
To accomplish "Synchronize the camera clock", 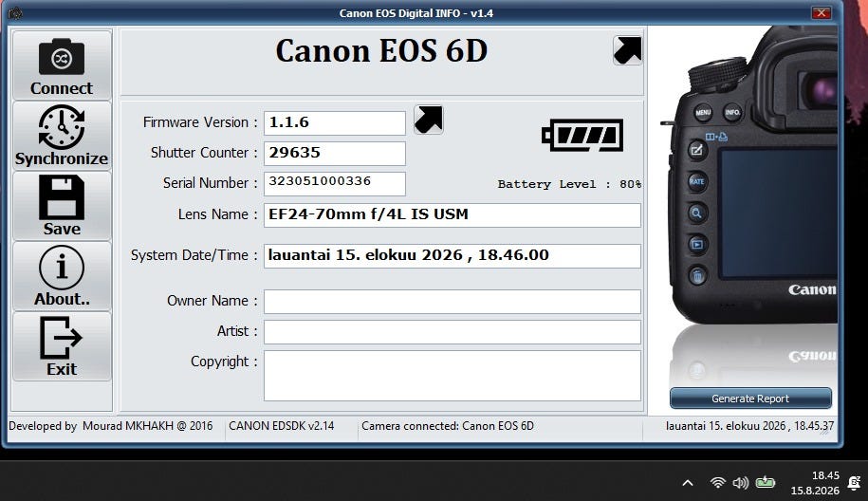I will coord(62,136).
